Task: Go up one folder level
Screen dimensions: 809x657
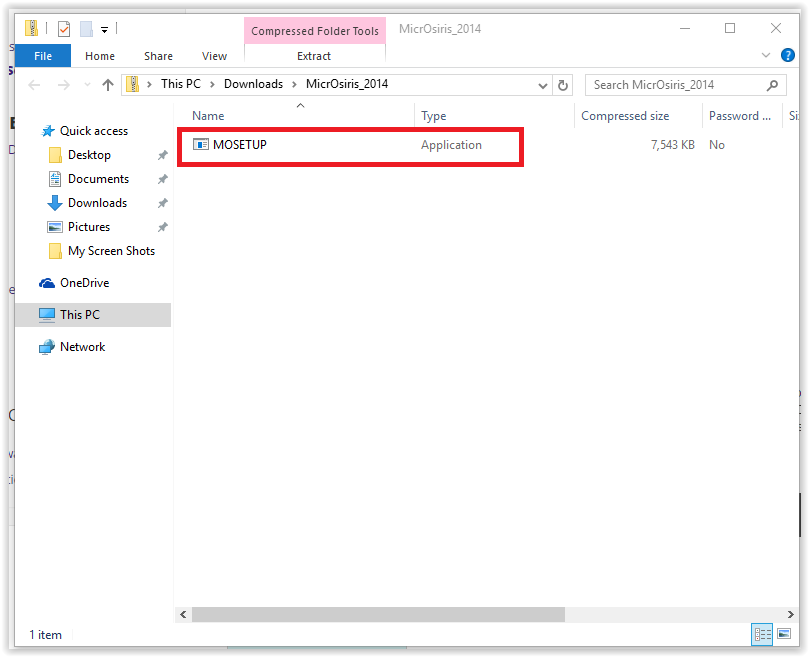Action: pyautogui.click(x=107, y=85)
